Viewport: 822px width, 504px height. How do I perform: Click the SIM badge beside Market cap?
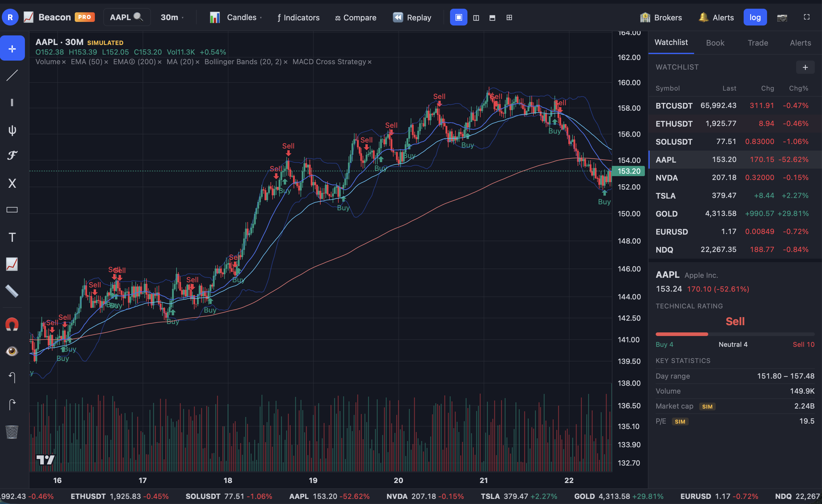pos(707,407)
